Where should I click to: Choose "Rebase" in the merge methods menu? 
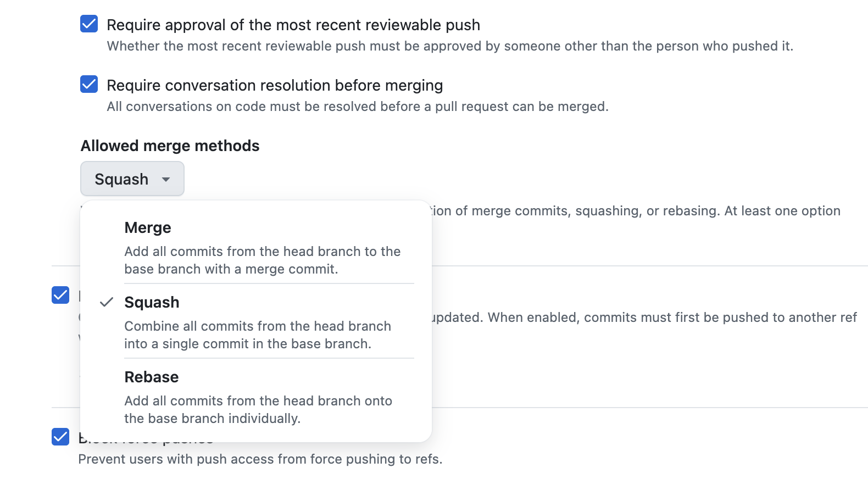[151, 377]
